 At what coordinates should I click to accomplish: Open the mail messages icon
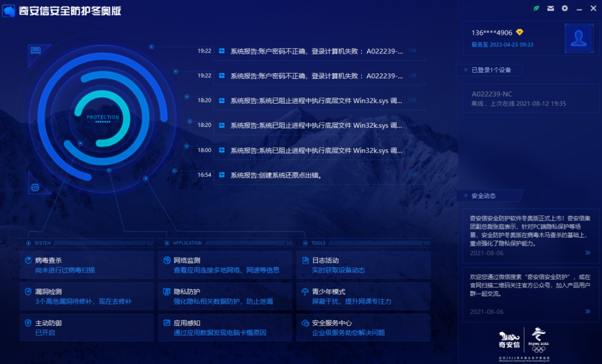point(551,9)
